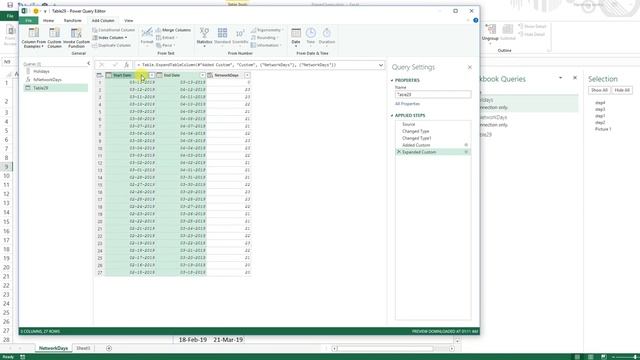Open the All Properties link
Screen dimensions: 640x360
click(407, 104)
